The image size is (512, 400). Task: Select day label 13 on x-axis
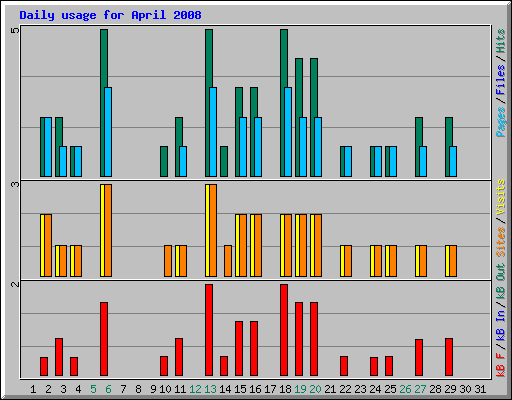tap(211, 389)
